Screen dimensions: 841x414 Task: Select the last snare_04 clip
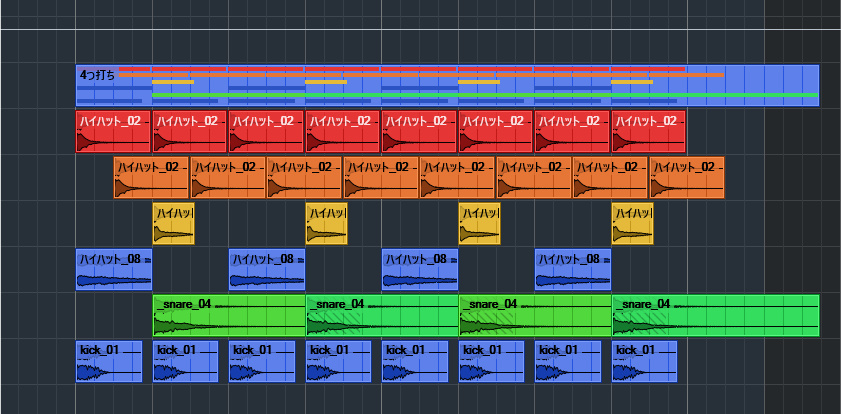pyautogui.click(x=715, y=316)
